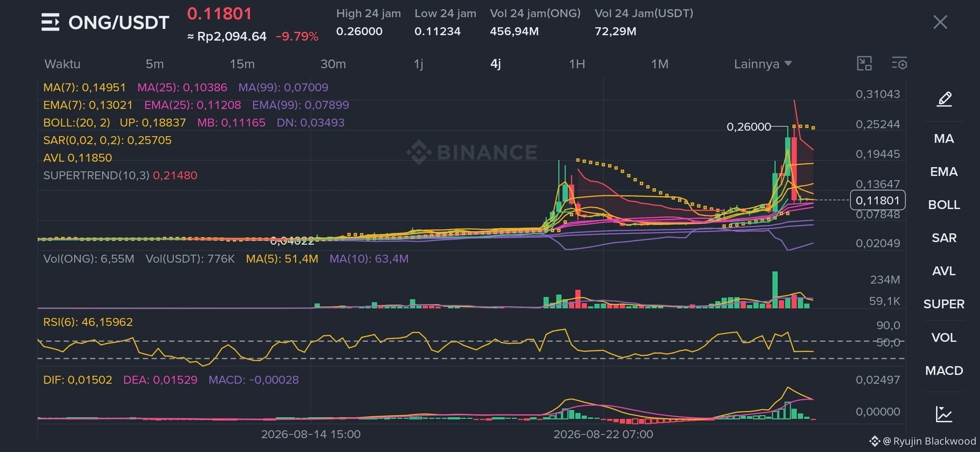Open chart indicator settings icon

899,64
